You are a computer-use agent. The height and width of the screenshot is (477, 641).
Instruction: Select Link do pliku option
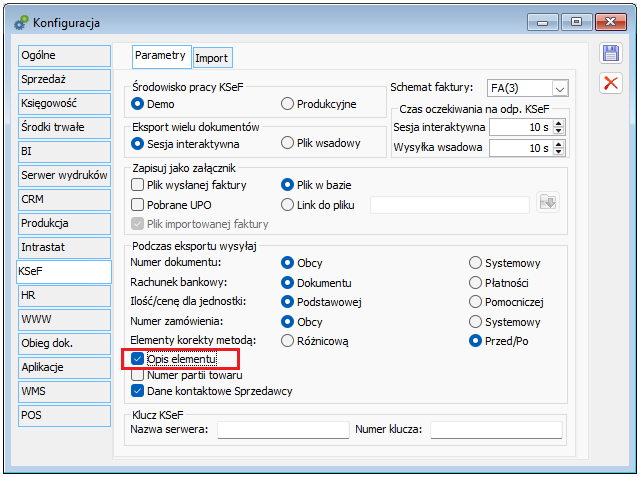287,205
